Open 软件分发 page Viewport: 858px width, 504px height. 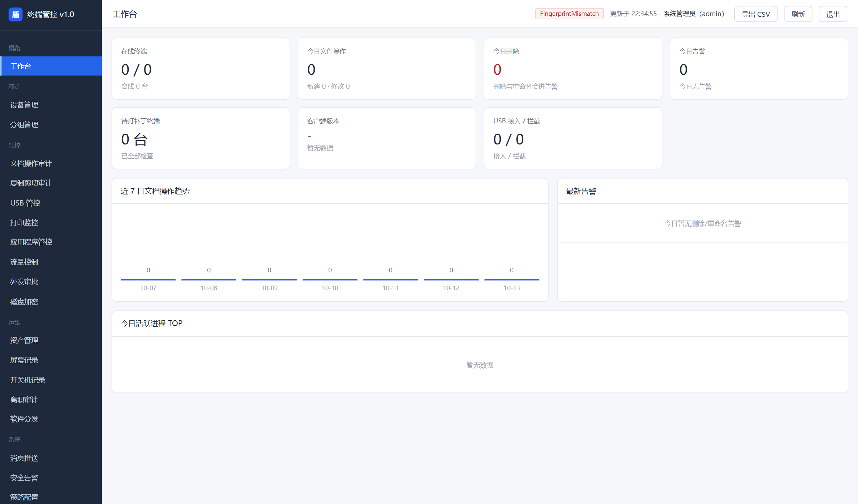pos(51,419)
